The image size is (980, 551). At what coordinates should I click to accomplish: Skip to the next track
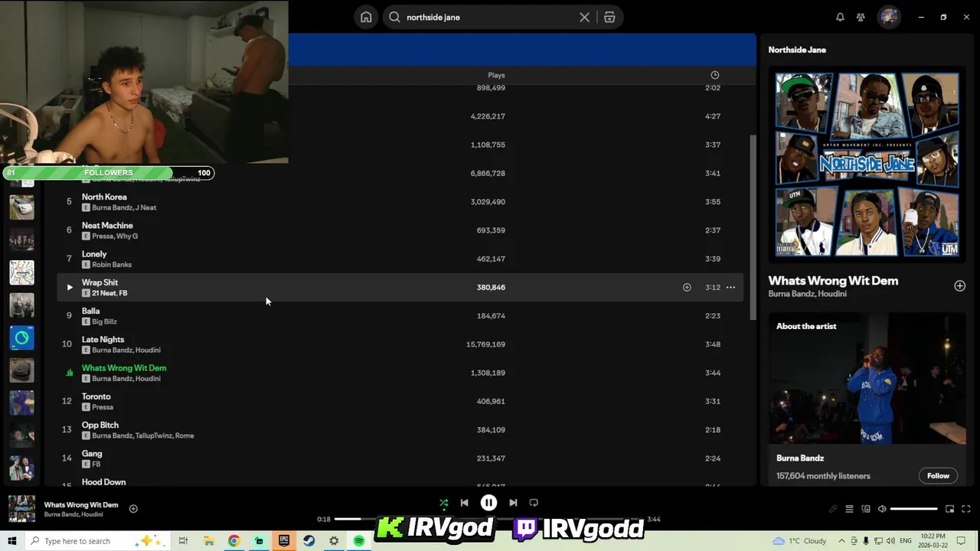513,503
